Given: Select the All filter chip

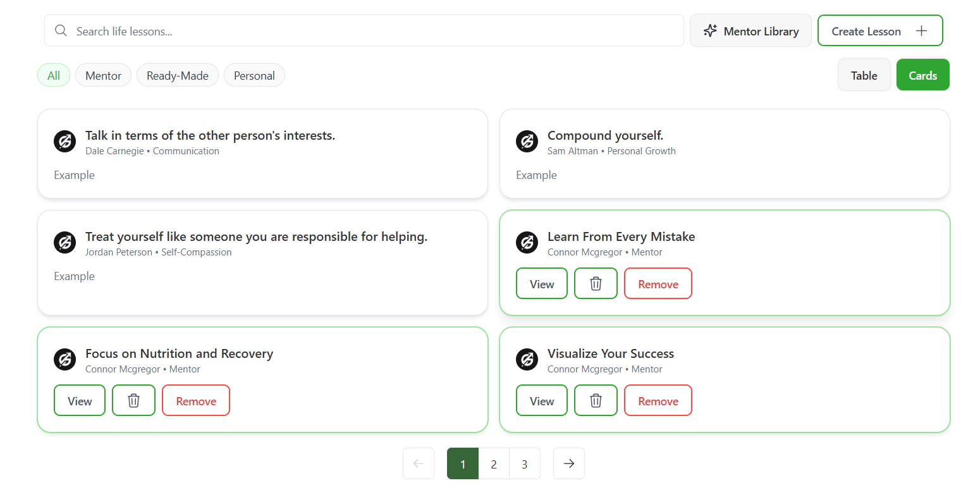Looking at the screenshot, I should (54, 75).
